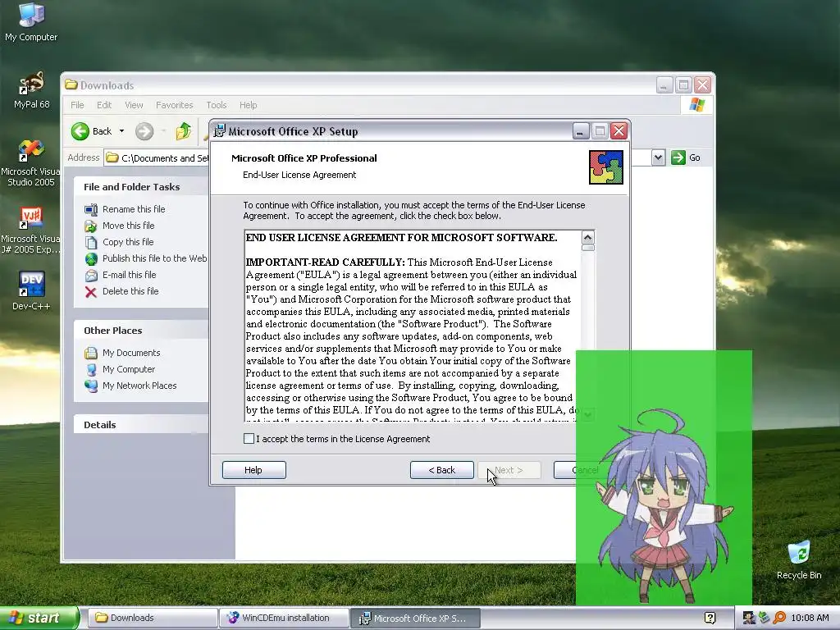Image resolution: width=840 pixels, height=630 pixels.
Task: Click the < Back button in setup
Action: (442, 470)
